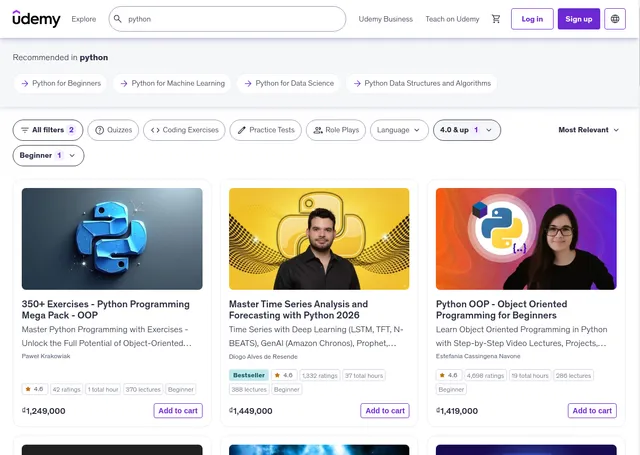This screenshot has width=640, height=455.
Task: Click the Sign up button
Action: tap(579, 19)
